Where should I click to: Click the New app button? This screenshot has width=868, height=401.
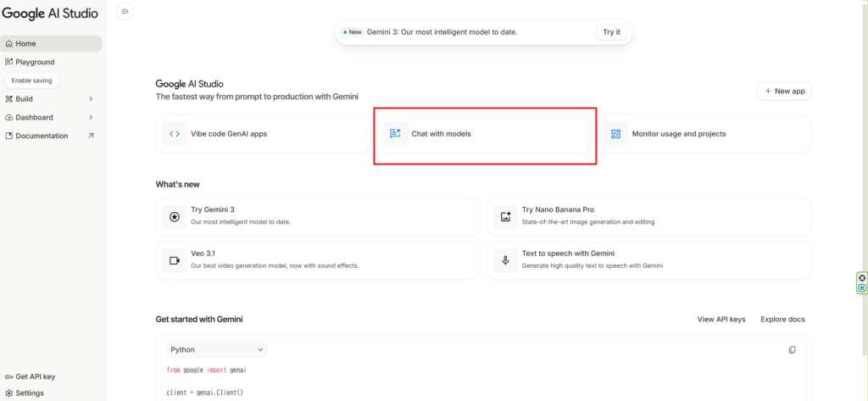[784, 91]
